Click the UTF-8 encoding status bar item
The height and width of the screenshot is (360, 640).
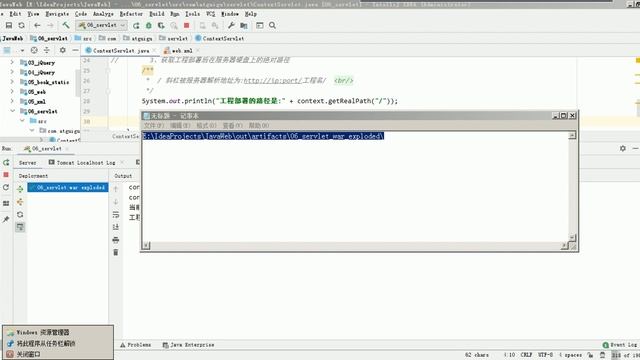545,355
